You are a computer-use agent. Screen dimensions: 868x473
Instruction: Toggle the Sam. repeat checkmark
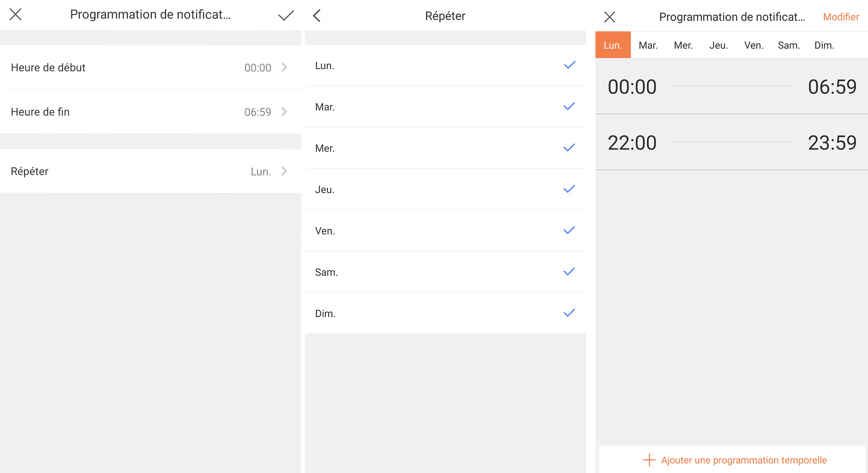click(569, 272)
